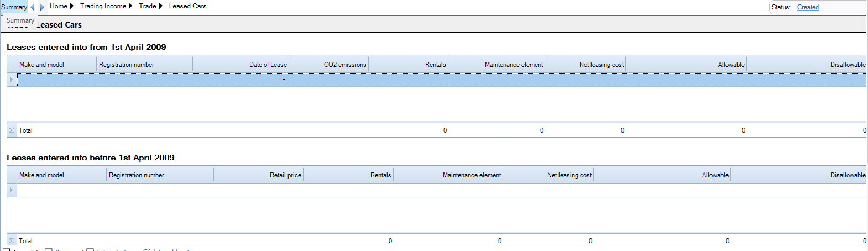Click Rentals total 0 in before-2009 table
868x251 pixels.
390,241
